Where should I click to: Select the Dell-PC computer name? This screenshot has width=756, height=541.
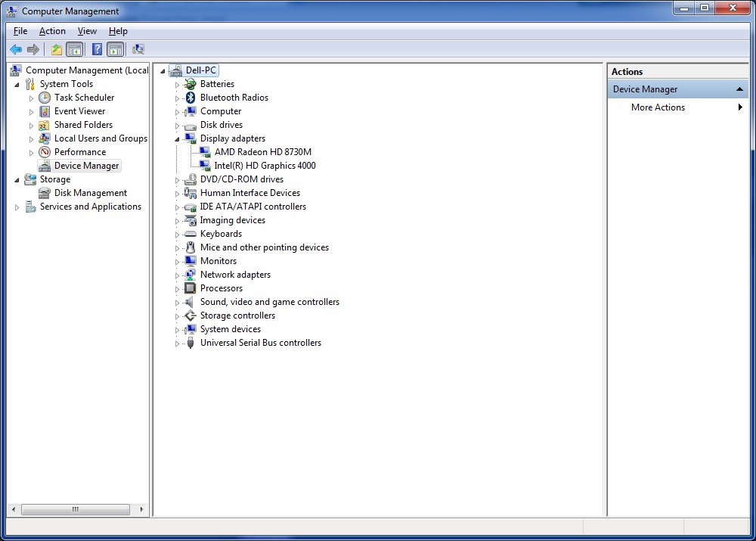201,70
